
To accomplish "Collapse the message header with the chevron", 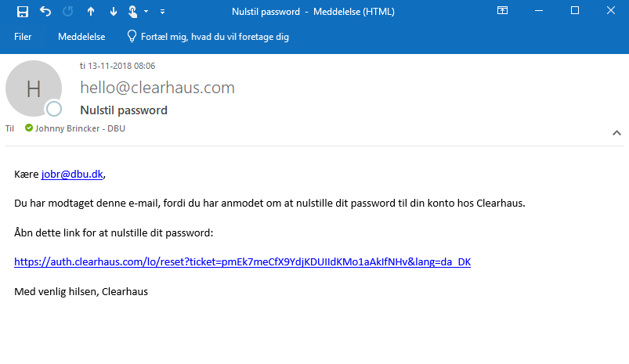I will pyautogui.click(x=616, y=133).
